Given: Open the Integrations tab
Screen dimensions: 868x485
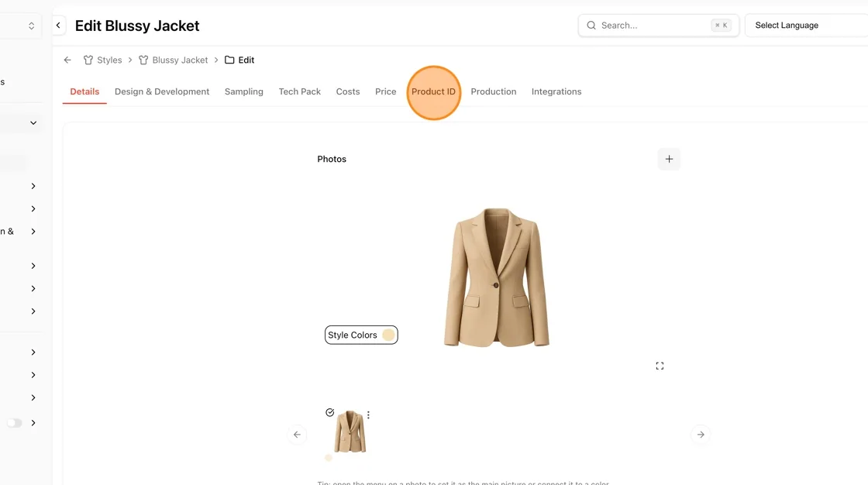Looking at the screenshot, I should tap(556, 91).
